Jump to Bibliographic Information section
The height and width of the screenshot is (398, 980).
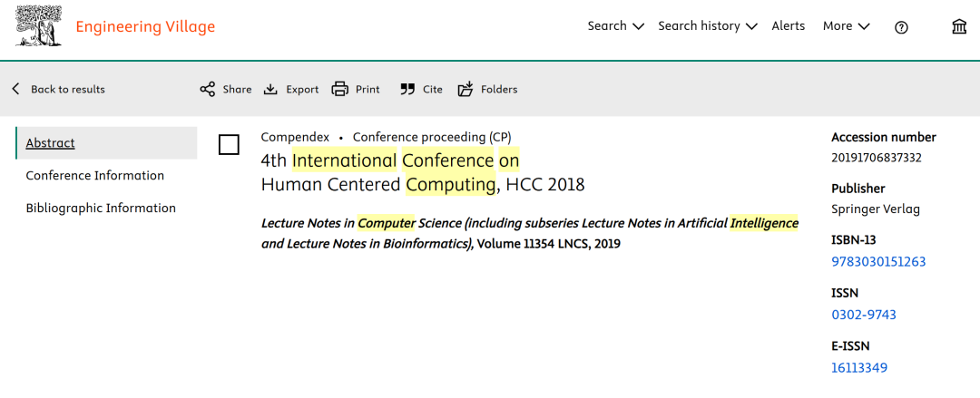pos(101,208)
